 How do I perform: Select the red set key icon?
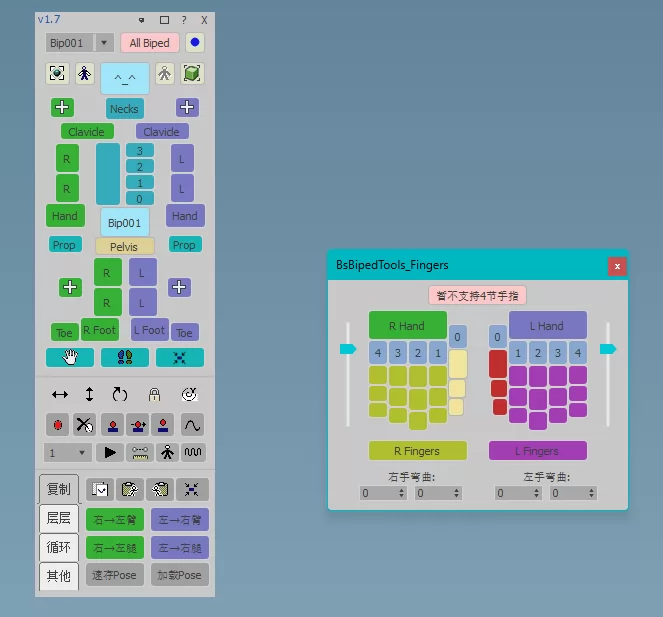pyautogui.click(x=58, y=425)
